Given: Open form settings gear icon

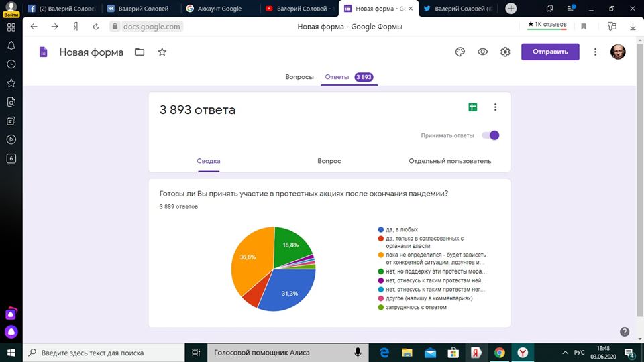Looking at the screenshot, I should [x=505, y=52].
